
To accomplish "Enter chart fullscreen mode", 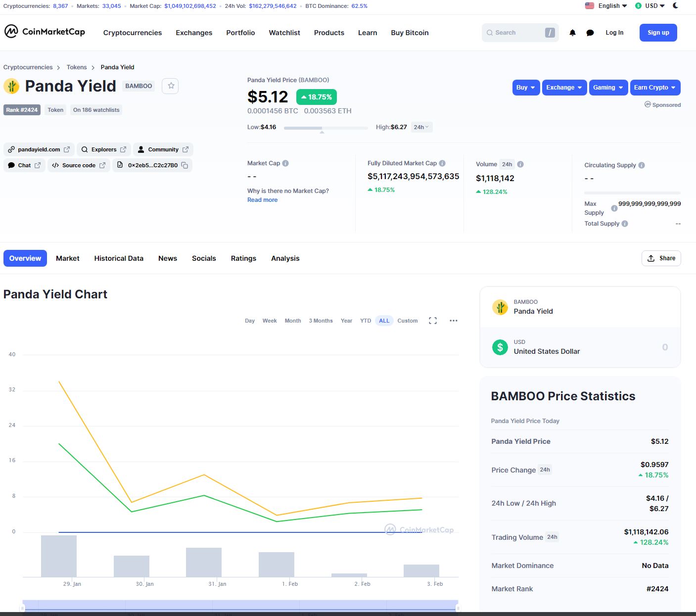I will point(433,321).
